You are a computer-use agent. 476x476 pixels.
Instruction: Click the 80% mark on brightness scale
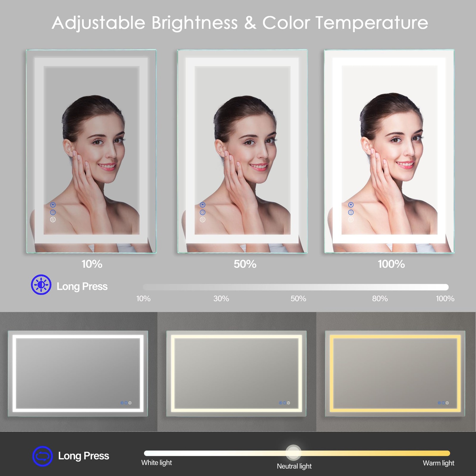click(380, 298)
